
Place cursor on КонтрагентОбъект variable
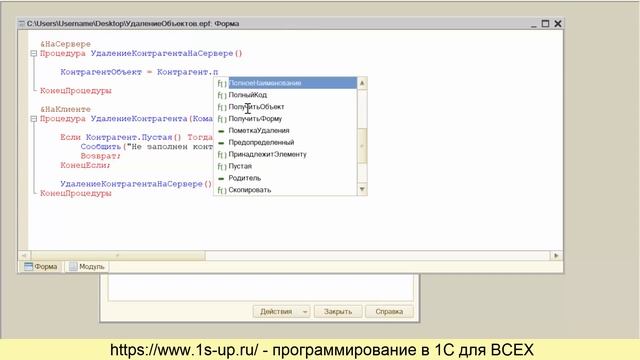[x=101, y=72]
